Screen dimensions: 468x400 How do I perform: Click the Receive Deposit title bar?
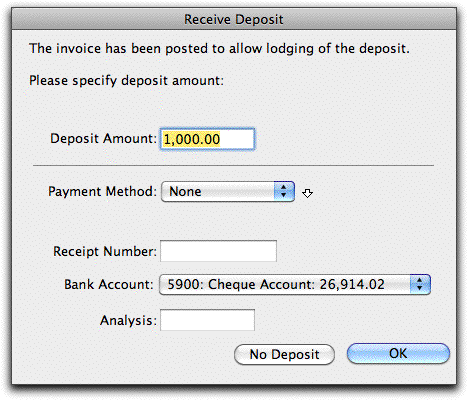click(234, 19)
